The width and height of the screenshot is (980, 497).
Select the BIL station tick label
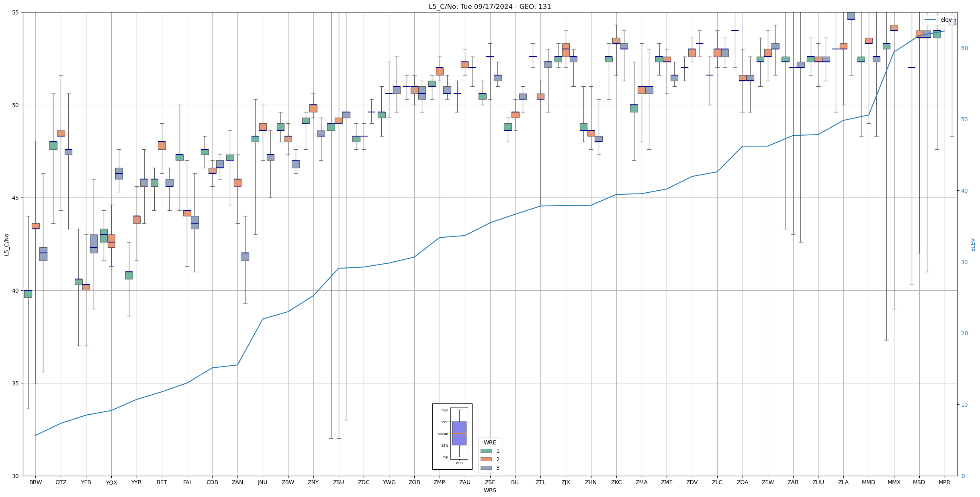pos(515,482)
